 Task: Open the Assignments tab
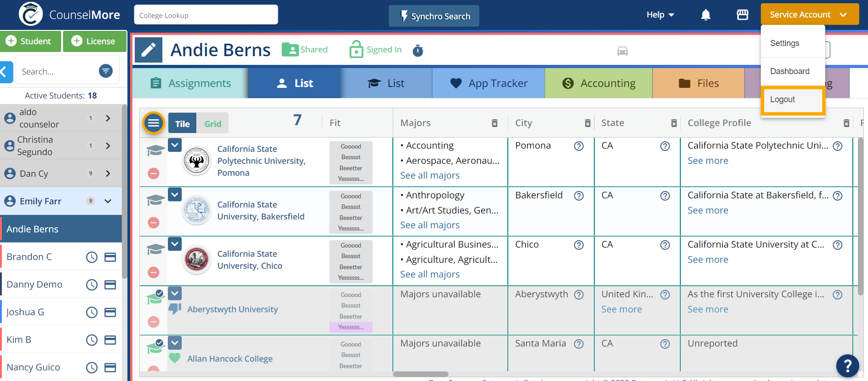190,83
